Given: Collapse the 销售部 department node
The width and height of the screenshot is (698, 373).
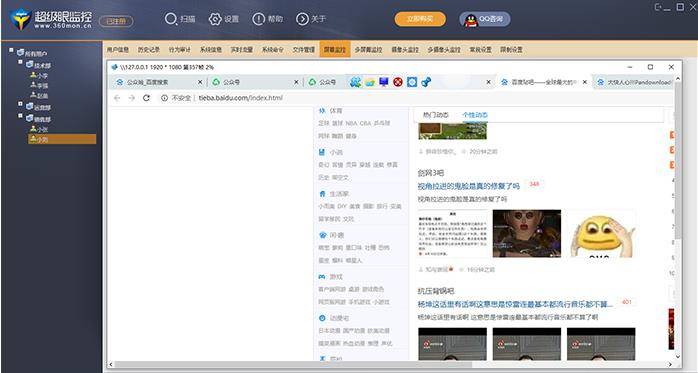Looking at the screenshot, I should coord(20,116).
